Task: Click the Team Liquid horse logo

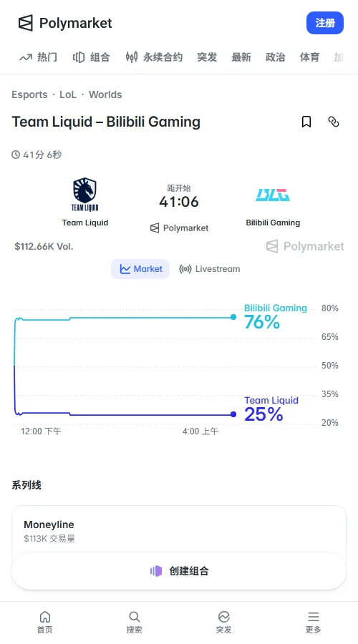Action: pyautogui.click(x=85, y=194)
